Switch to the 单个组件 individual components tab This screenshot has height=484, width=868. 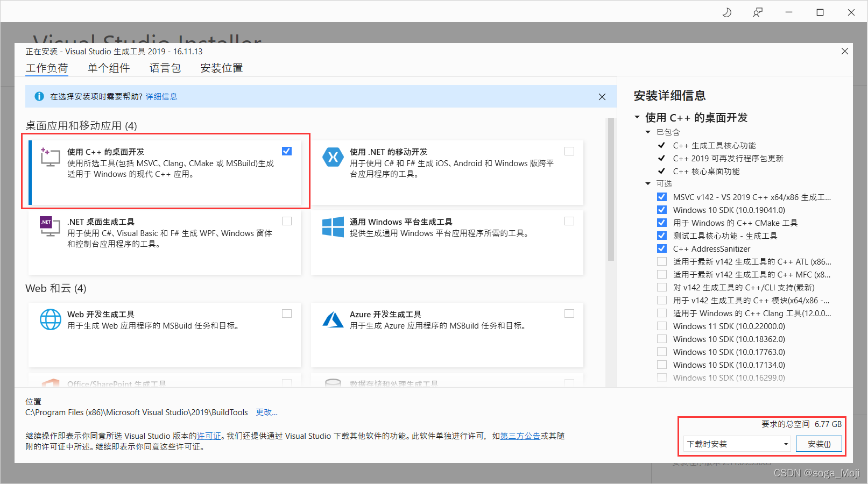109,68
